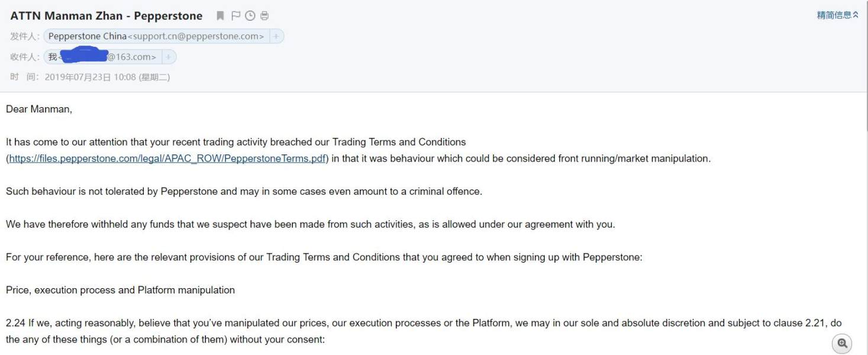Click the email subject ATTN Manman Zhan
Image resolution: width=868 pixels, height=355 pixels.
[107, 16]
